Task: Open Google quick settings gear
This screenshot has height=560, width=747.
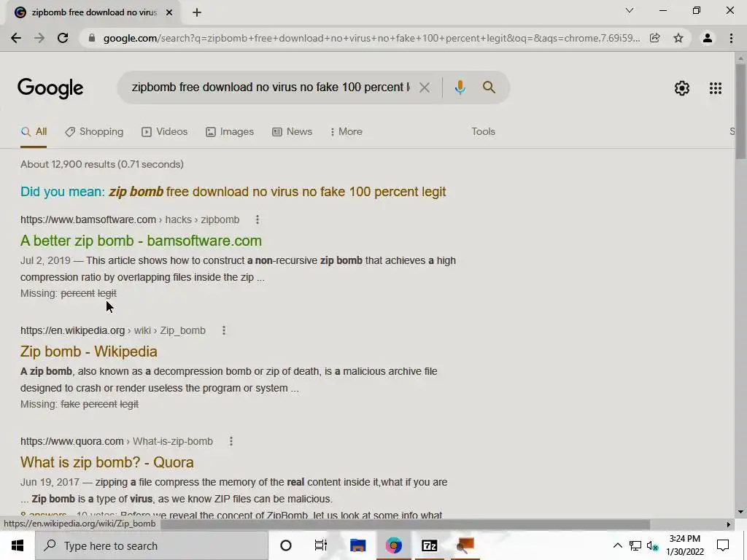Action: coord(682,88)
